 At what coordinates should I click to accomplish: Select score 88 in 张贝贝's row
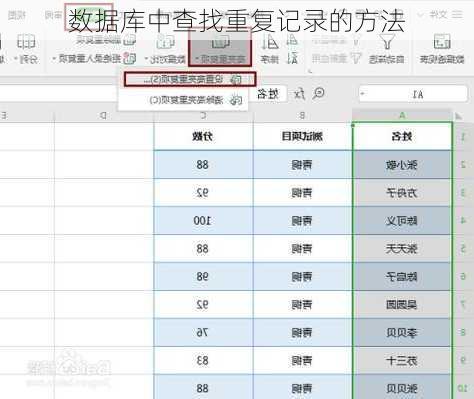click(x=203, y=388)
